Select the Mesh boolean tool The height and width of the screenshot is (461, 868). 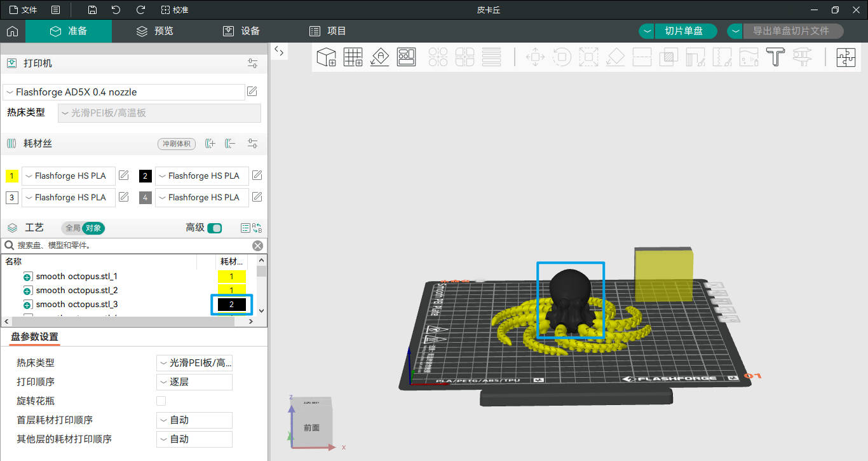(668, 57)
